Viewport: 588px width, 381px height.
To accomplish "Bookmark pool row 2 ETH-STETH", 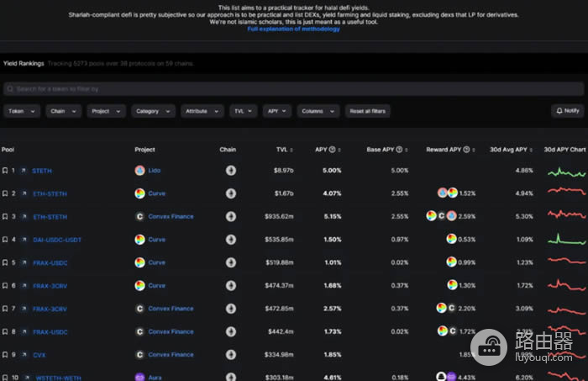I will [x=5, y=193].
